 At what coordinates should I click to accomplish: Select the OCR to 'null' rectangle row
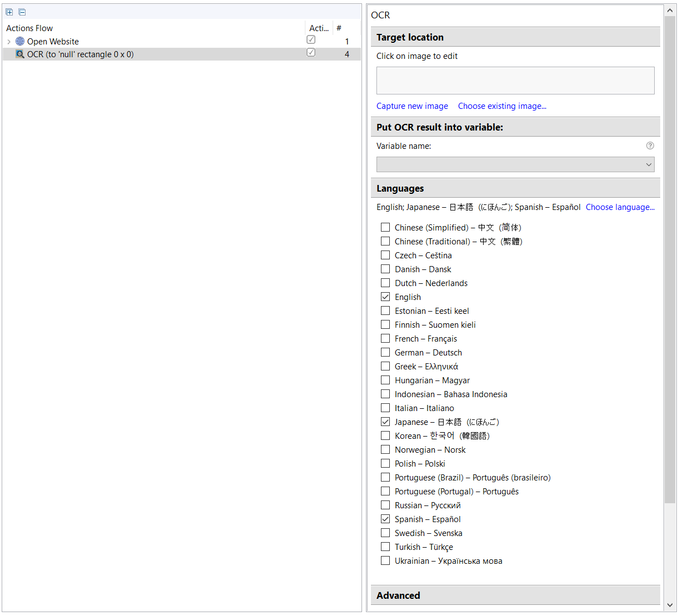tap(182, 54)
